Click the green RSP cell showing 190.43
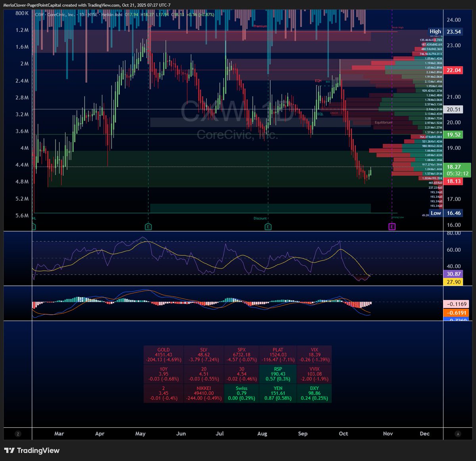 (x=278, y=374)
